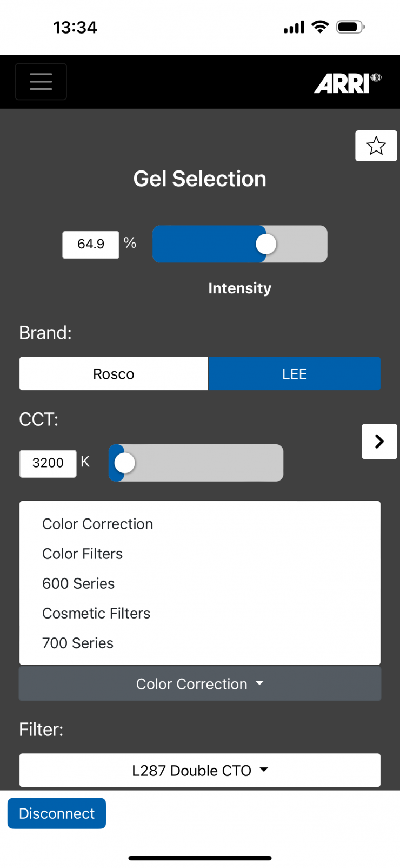Click the right chevron arrow button

379,442
